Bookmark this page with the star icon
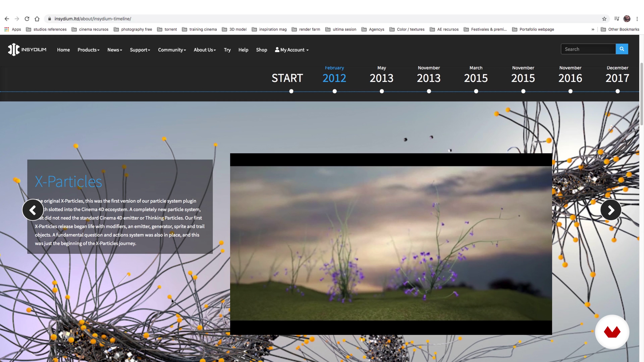 coord(604,19)
